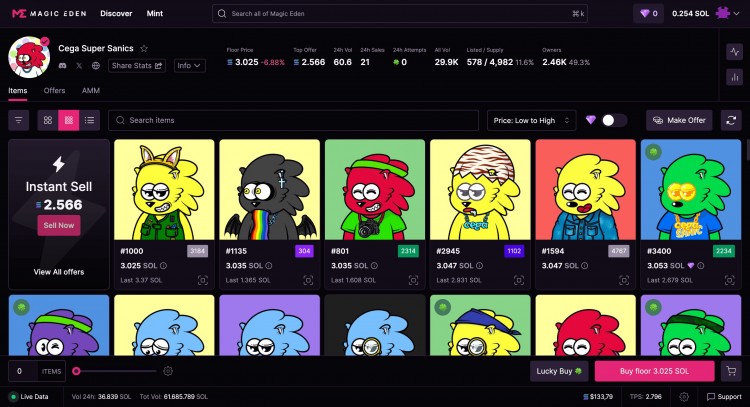Open quick view icon on card #2945
This screenshot has height=407, width=750.
tap(518, 280)
